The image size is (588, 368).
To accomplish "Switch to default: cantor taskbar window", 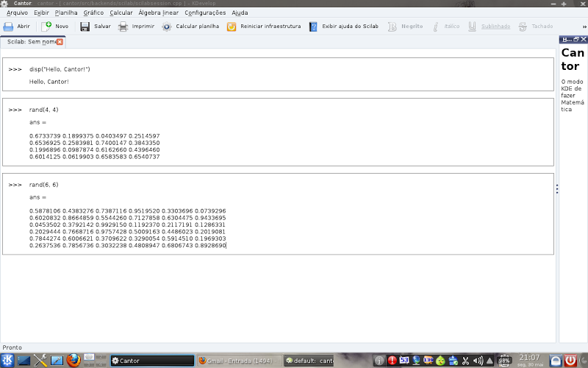I will pyautogui.click(x=309, y=361).
